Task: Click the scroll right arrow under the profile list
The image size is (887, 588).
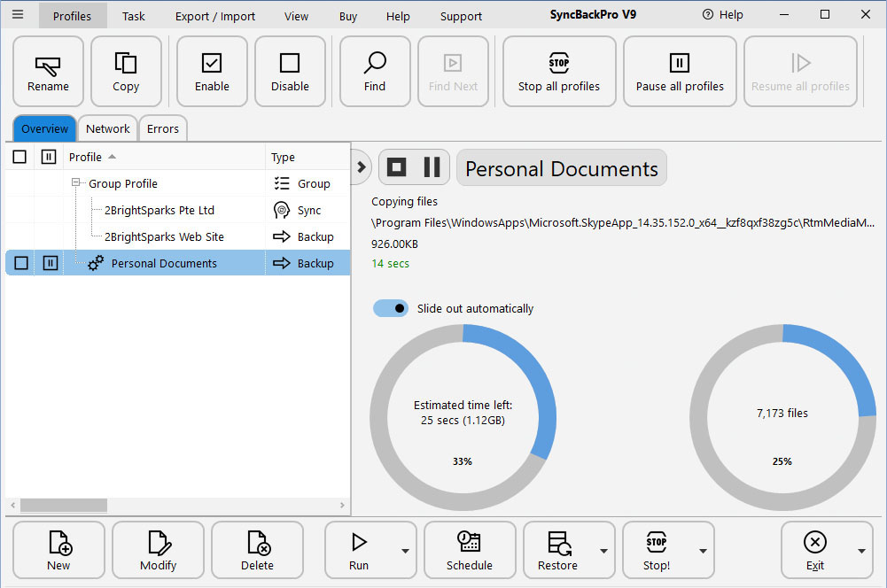Action: 342,505
